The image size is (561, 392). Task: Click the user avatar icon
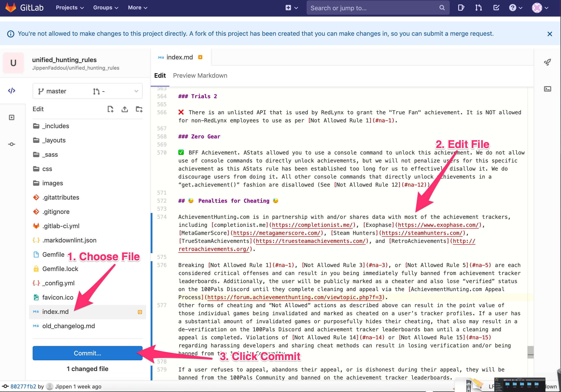[537, 8]
